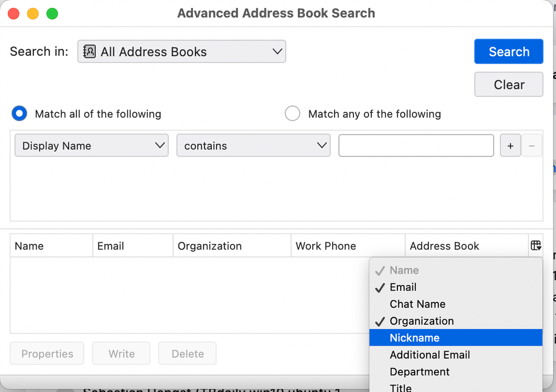Click the yellow minimize window button
556x392 pixels.
click(33, 13)
